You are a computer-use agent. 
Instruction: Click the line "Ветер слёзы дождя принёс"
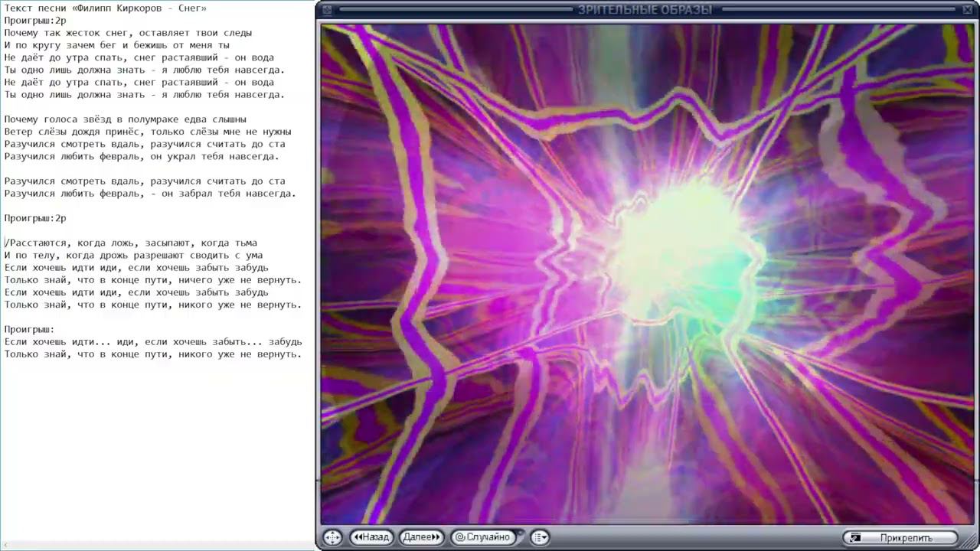(x=148, y=132)
